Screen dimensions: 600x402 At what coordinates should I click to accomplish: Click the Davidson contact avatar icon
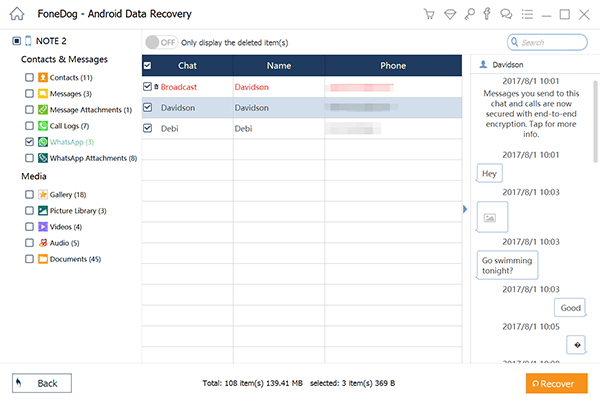pyautogui.click(x=483, y=65)
